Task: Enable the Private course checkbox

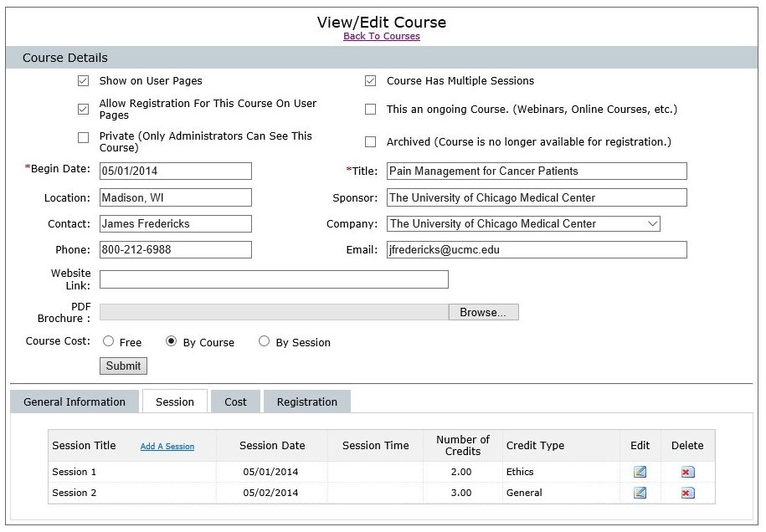Action: 83,137
